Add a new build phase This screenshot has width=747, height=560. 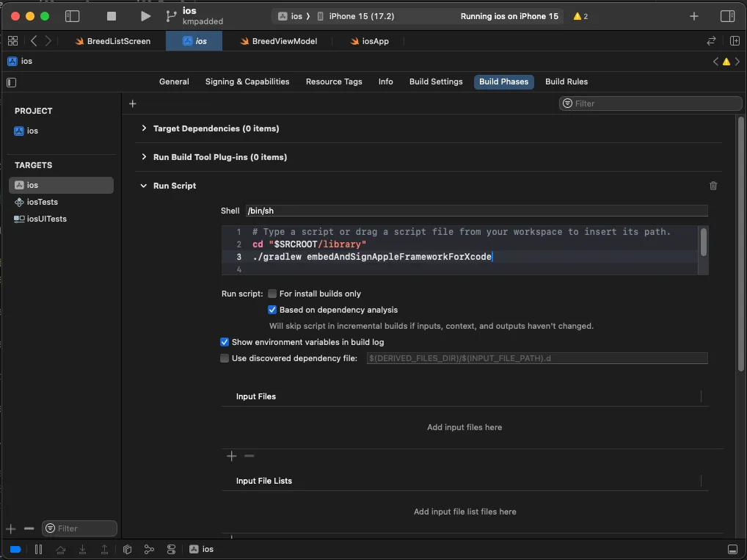pyautogui.click(x=132, y=103)
